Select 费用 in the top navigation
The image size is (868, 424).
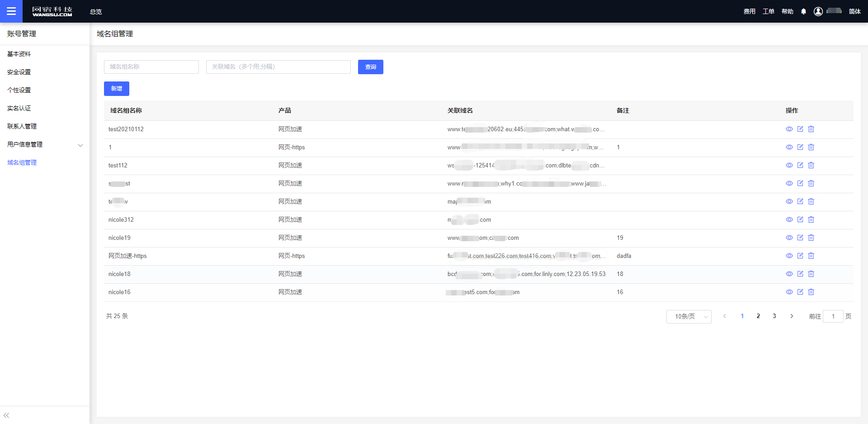749,12
